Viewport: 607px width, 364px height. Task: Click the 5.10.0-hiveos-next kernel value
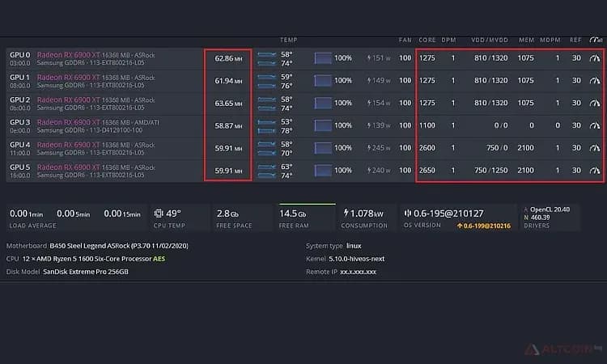[357, 258]
